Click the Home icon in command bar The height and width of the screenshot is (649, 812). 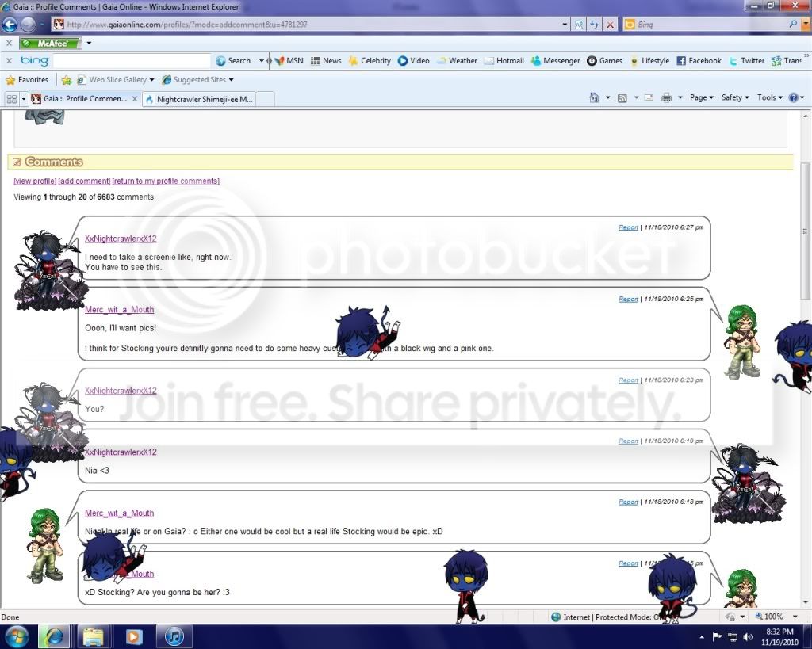pyautogui.click(x=595, y=97)
